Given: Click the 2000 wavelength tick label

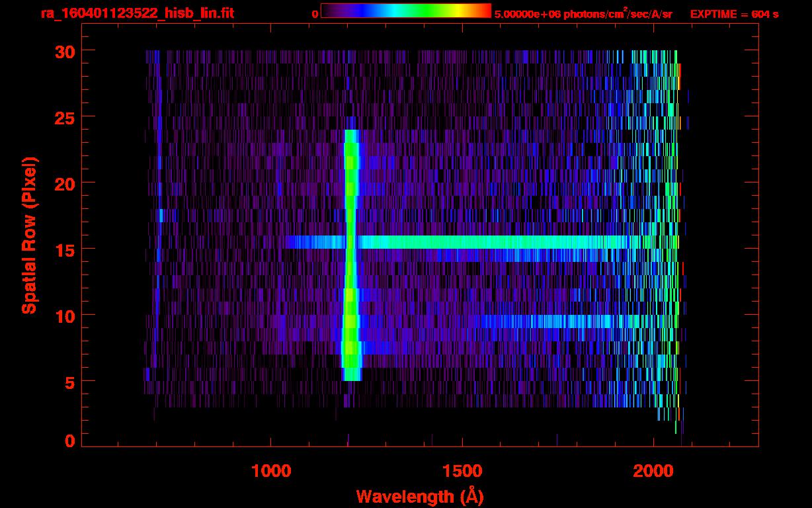Looking at the screenshot, I should (x=653, y=471).
